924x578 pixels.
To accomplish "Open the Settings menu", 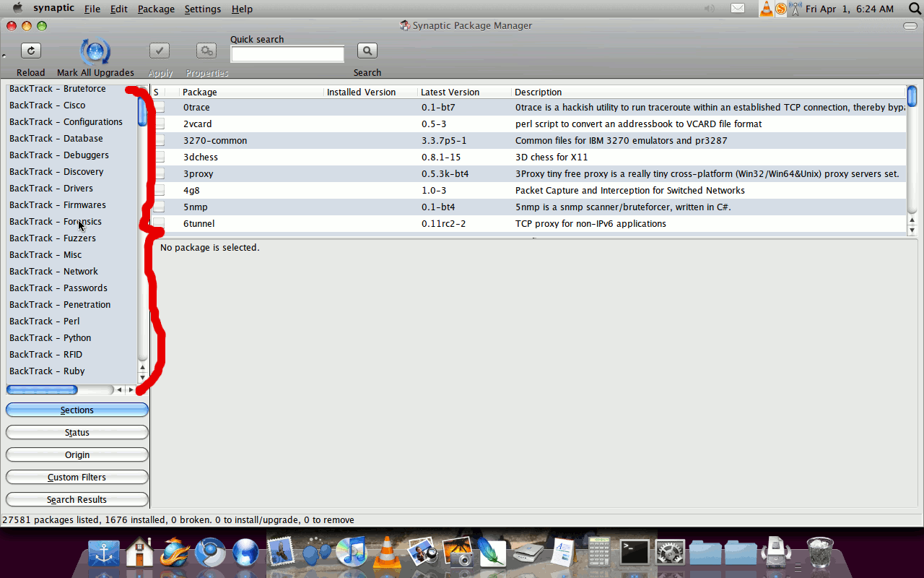I will pyautogui.click(x=203, y=9).
